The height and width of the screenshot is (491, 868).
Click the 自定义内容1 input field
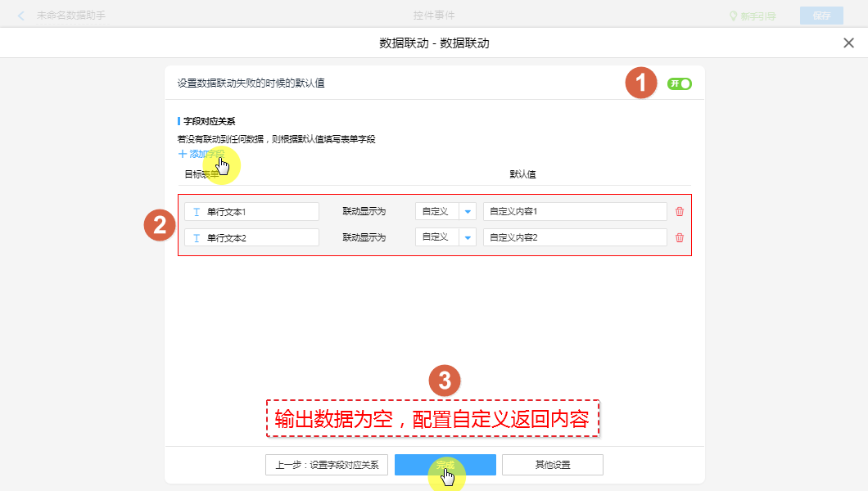[574, 212]
